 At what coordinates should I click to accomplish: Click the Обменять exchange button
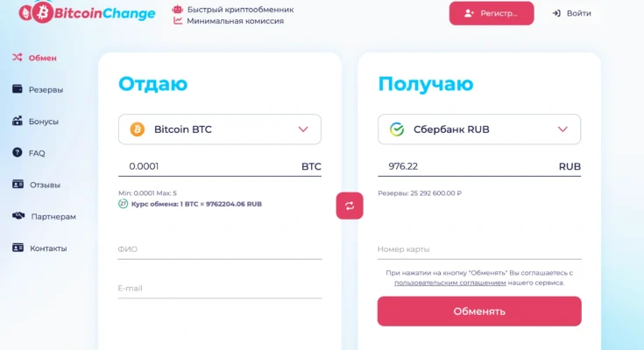pyautogui.click(x=479, y=311)
